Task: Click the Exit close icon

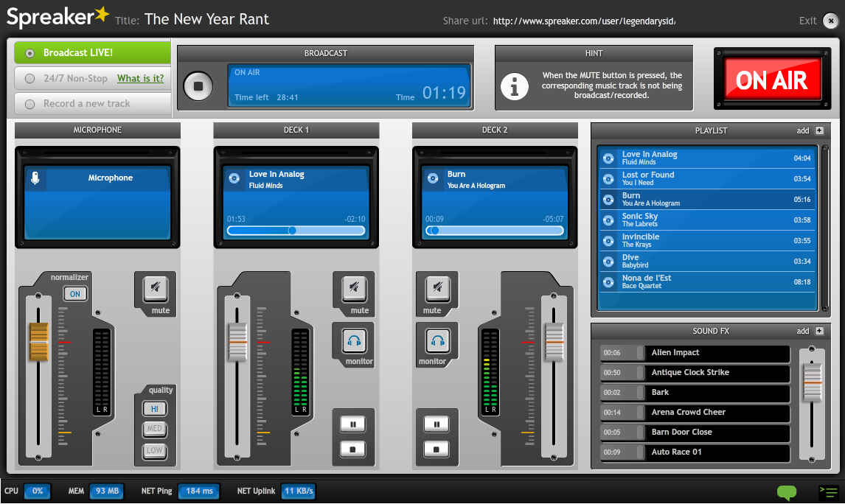Action: (830, 21)
